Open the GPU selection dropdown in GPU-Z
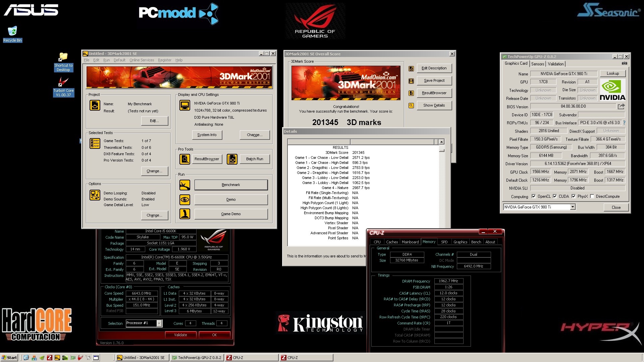 click(573, 207)
